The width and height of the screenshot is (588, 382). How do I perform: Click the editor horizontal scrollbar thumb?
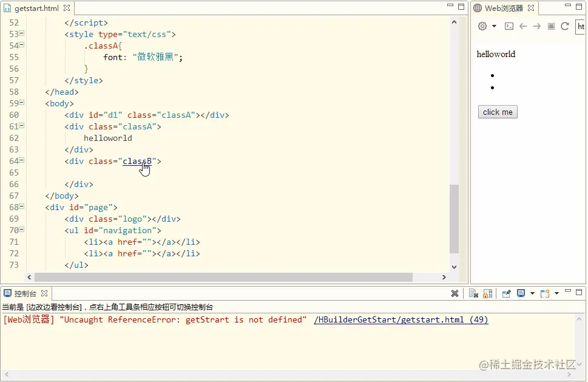click(223, 278)
